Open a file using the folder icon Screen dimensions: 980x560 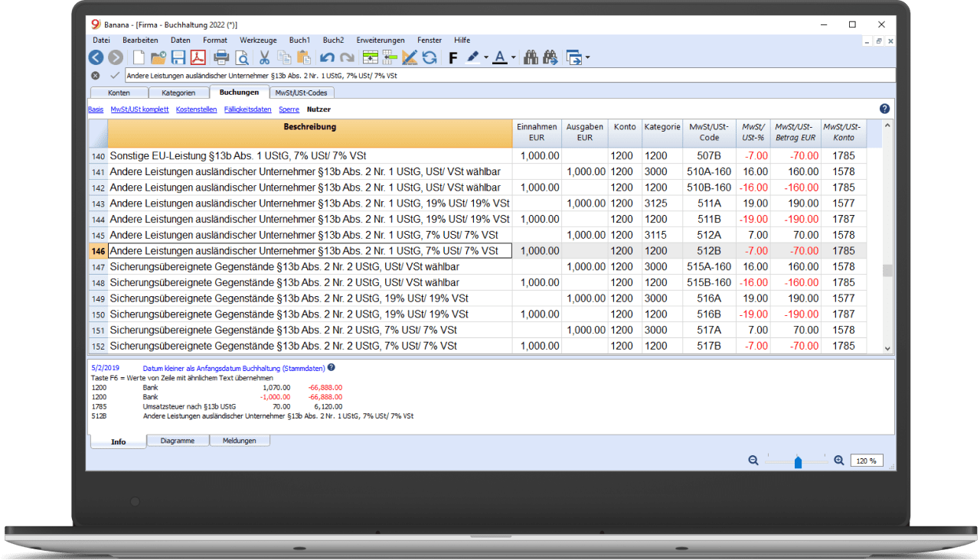click(158, 57)
